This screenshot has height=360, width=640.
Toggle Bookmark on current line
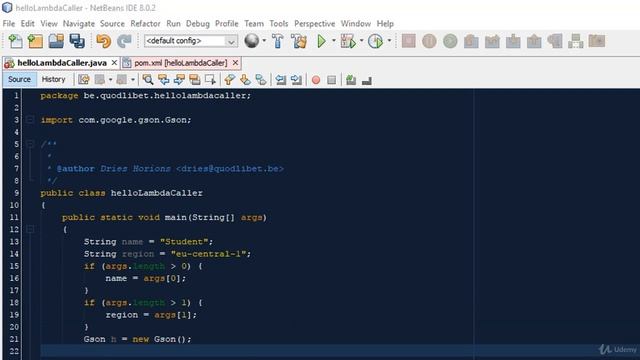point(260,80)
